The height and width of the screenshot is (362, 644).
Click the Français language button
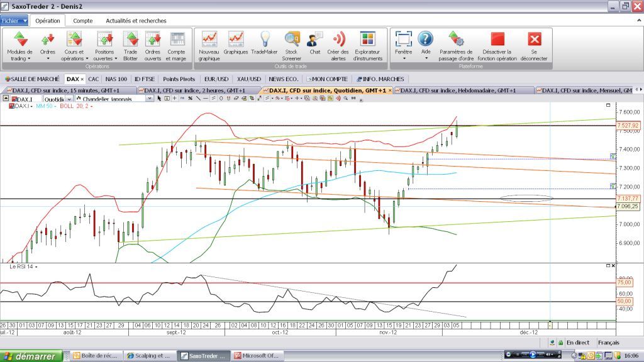pyautogui.click(x=609, y=343)
